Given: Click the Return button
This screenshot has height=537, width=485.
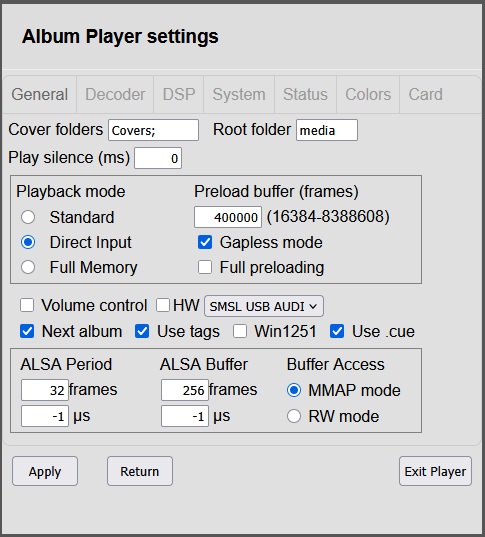Looking at the screenshot, I should coord(140,471).
